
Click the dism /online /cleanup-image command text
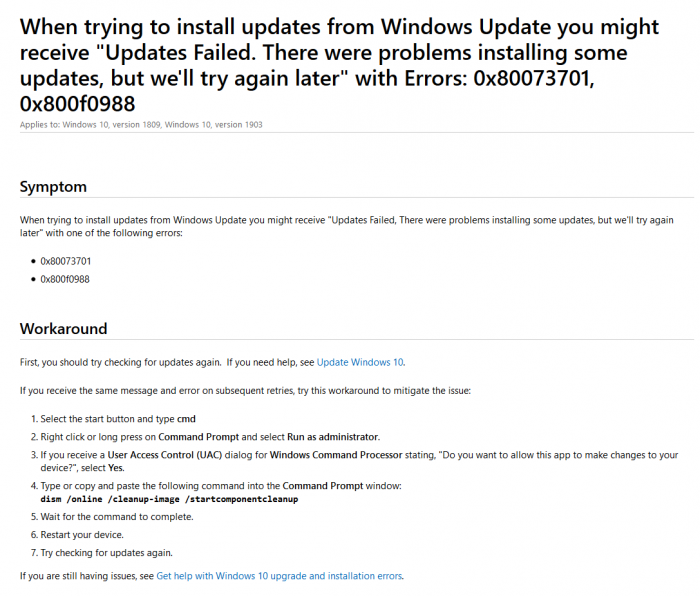click(169, 498)
